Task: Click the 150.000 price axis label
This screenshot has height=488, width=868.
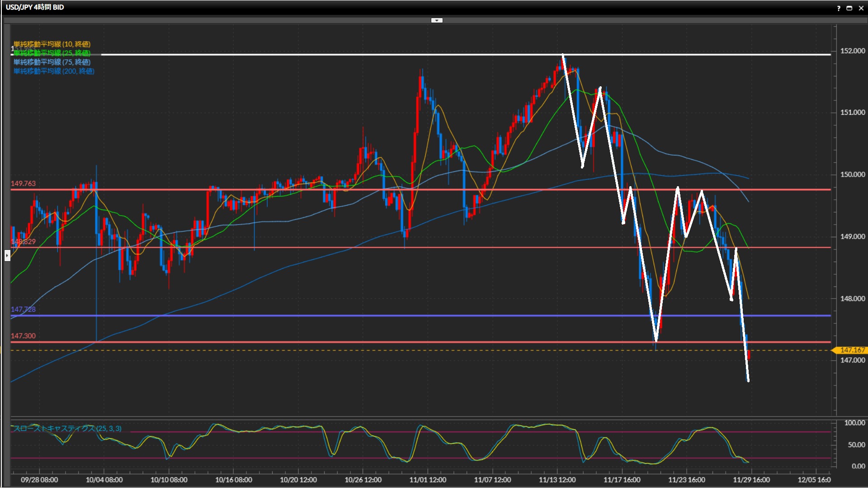Action: (x=852, y=174)
